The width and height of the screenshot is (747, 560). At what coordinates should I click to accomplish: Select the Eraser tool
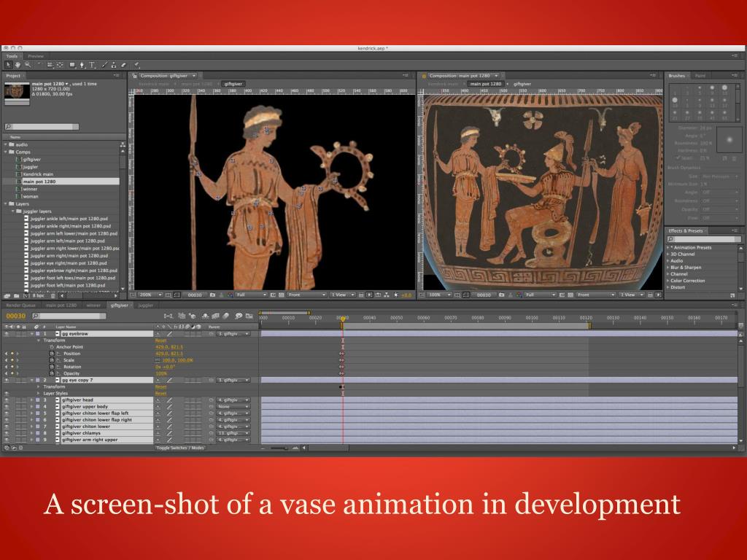123,65
